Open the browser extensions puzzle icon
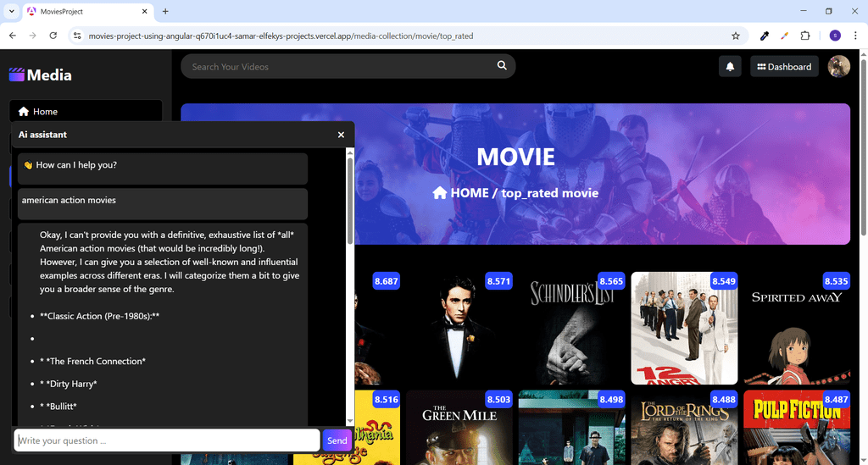 [805, 36]
